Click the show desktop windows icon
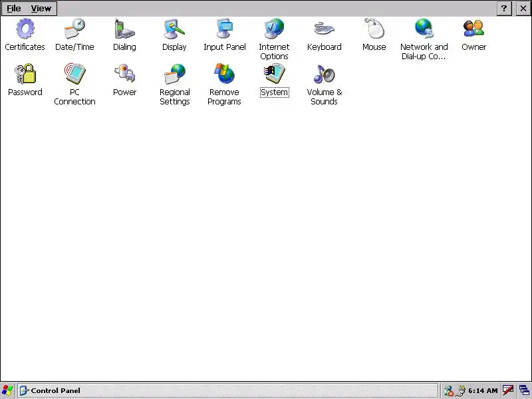This screenshot has height=399, width=532. pos(524,390)
